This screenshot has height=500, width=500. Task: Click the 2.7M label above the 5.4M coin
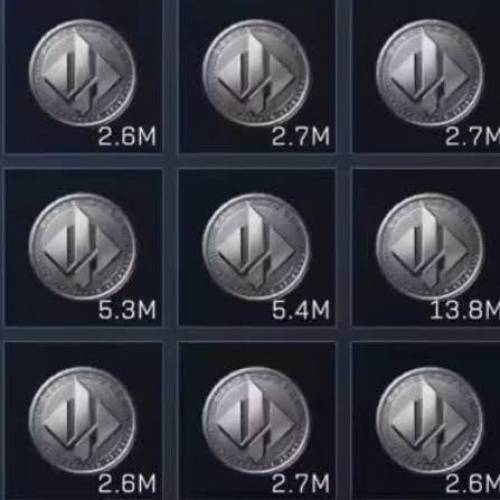pos(301,136)
